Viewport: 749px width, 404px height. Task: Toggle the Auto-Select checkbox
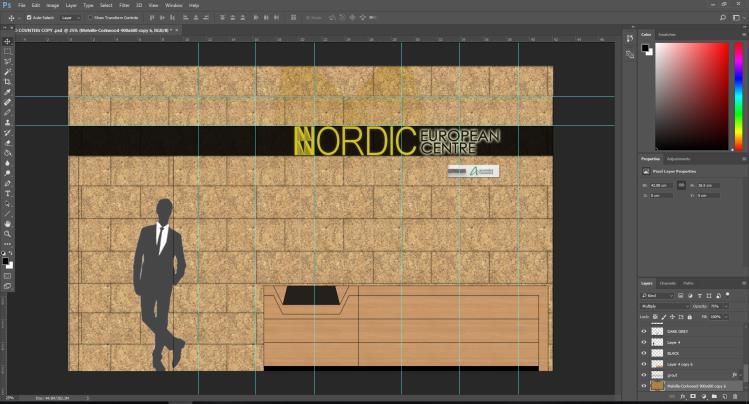click(x=29, y=18)
